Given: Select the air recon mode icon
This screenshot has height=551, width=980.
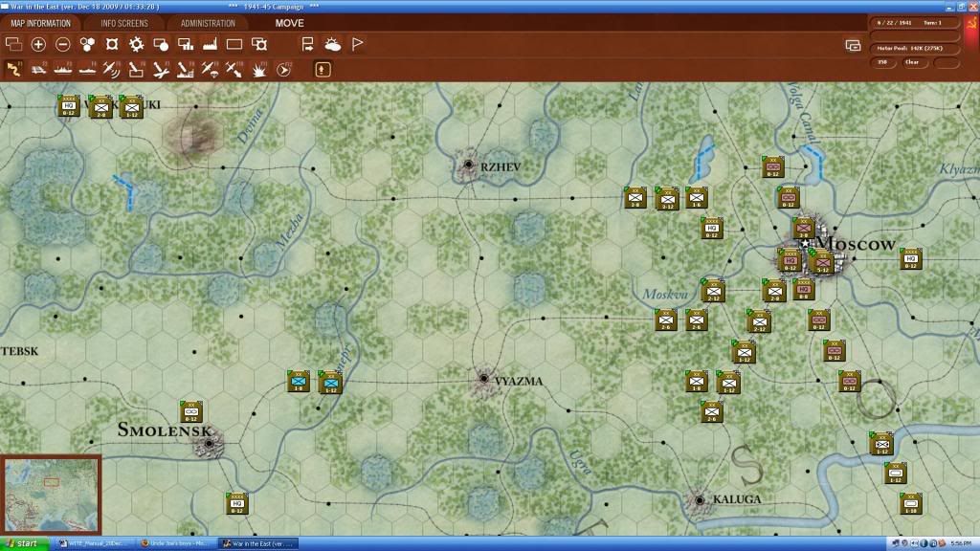Looking at the screenshot, I should point(112,69).
